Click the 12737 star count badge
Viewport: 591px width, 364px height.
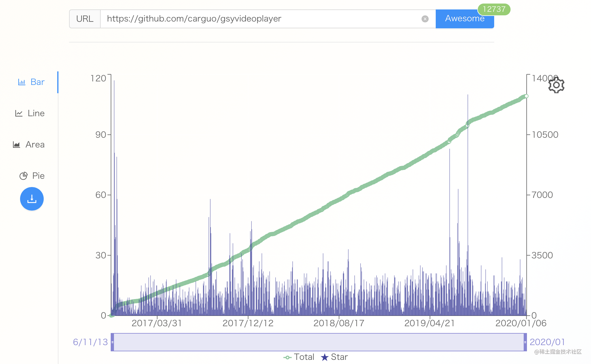(x=494, y=9)
